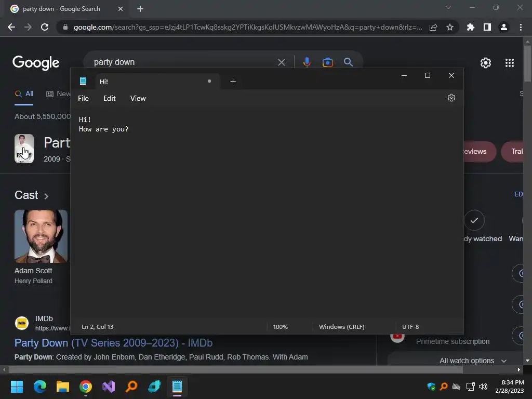Clear the Google search box
This screenshot has height=399, width=532.
click(x=281, y=62)
